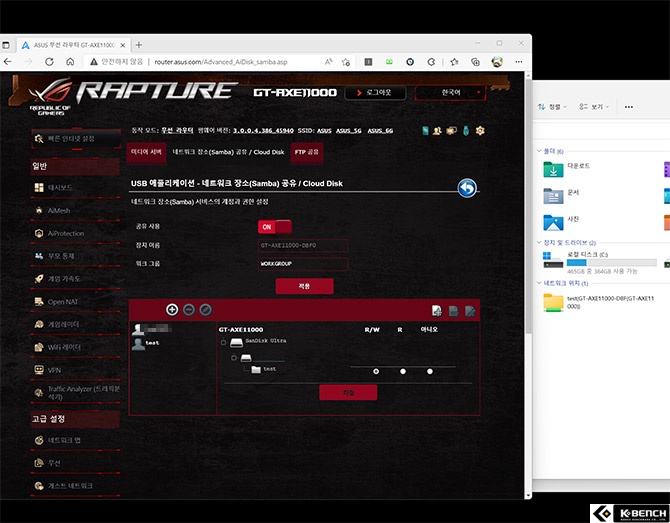Screen dimensions: 670x523
Task: Select No permission for test folder
Action: click(x=430, y=371)
